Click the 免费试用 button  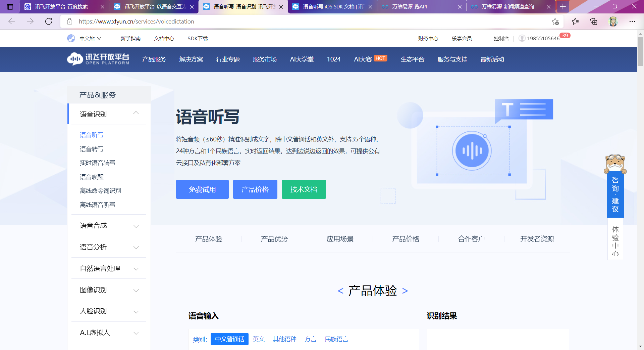(x=202, y=189)
